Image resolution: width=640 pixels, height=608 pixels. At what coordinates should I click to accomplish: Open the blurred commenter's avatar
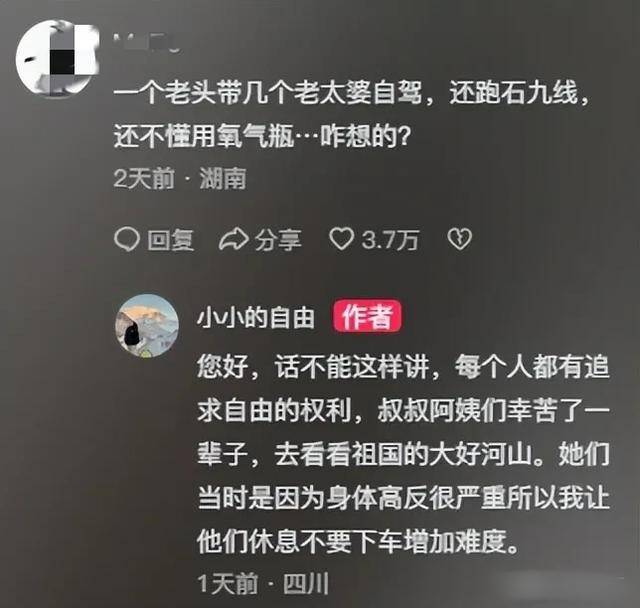tap(57, 58)
